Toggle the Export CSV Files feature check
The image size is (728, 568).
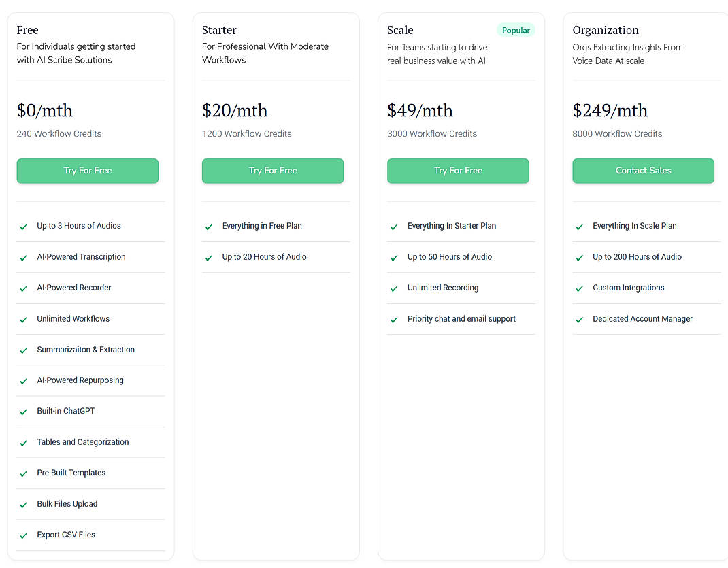point(23,535)
